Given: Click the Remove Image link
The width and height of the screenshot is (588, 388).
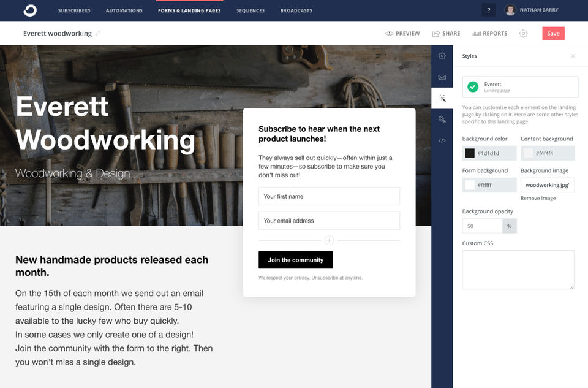Looking at the screenshot, I should [x=538, y=198].
